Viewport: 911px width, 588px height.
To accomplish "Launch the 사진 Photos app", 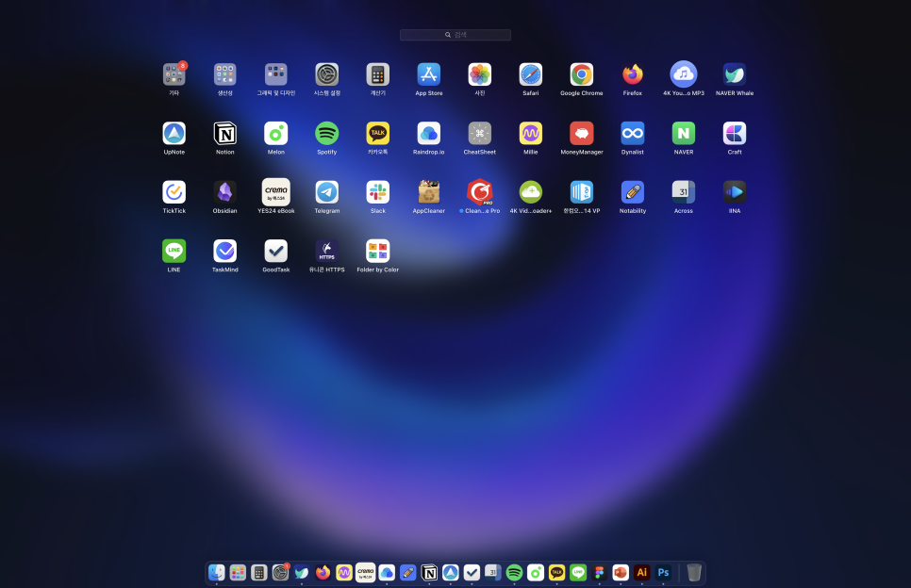I will click(x=480, y=74).
